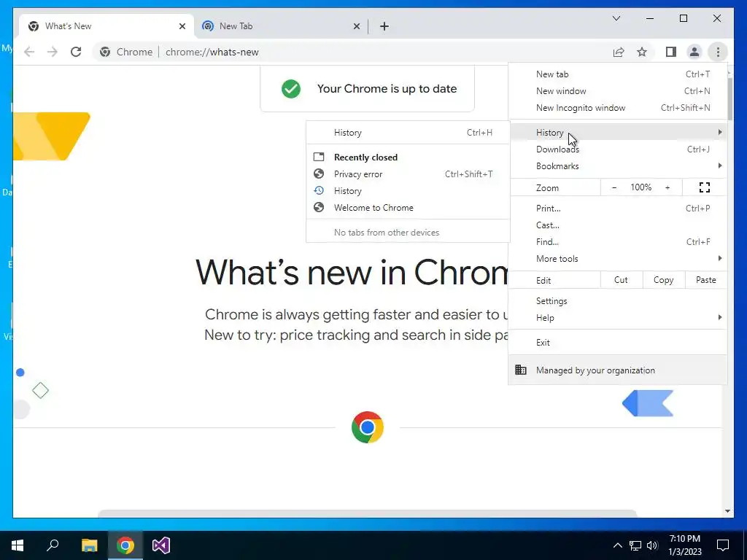This screenshot has width=747, height=560.
Task: Click the Chrome site info icon in address bar
Action: coord(105,52)
